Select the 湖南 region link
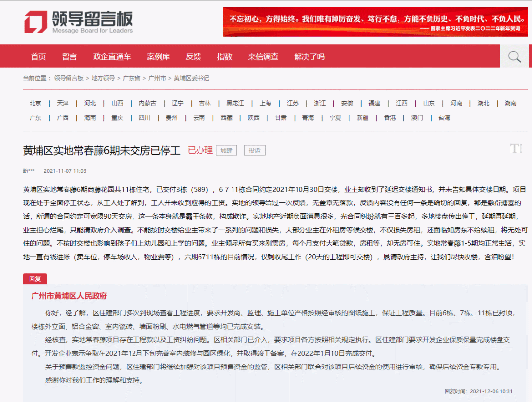 [x=511, y=103]
